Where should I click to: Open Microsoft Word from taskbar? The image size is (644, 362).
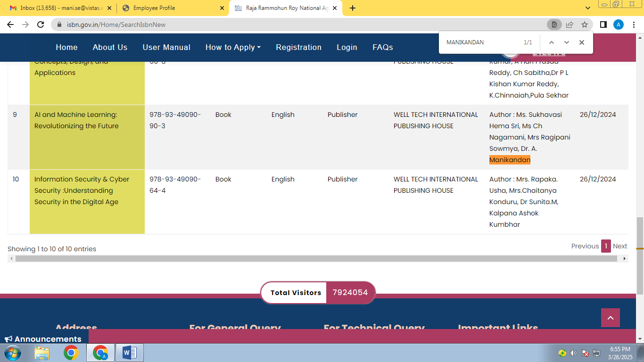point(129,353)
